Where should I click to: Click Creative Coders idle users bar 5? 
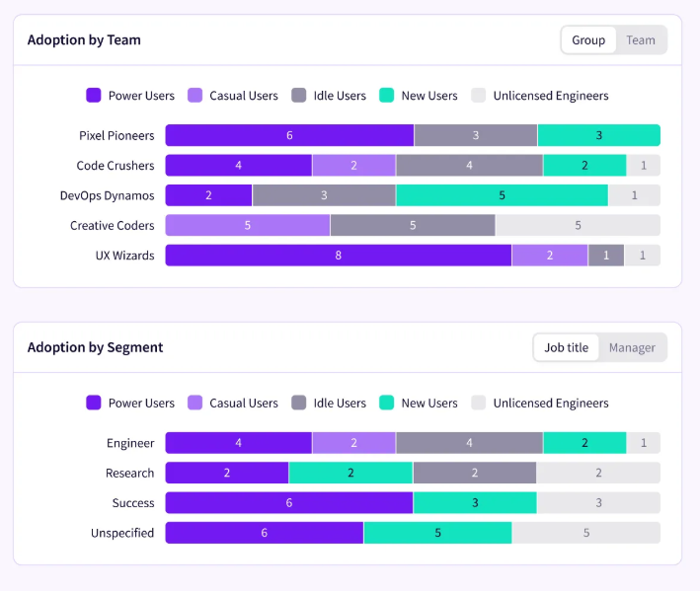tap(413, 225)
